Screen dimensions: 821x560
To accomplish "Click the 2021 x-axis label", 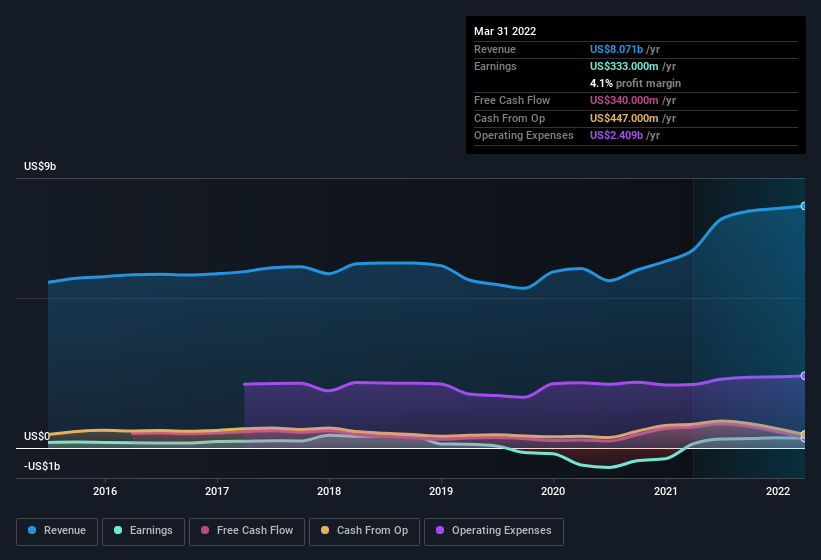I will pos(665,491).
